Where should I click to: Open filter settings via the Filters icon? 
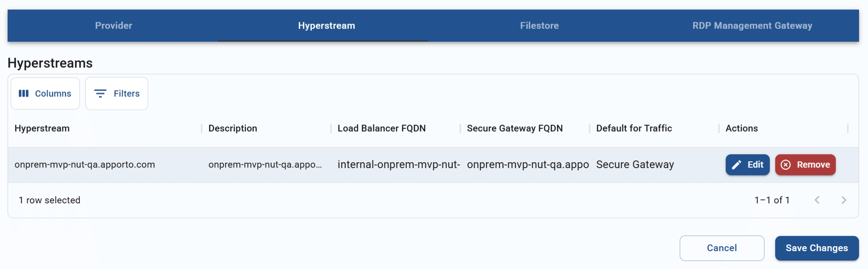100,93
